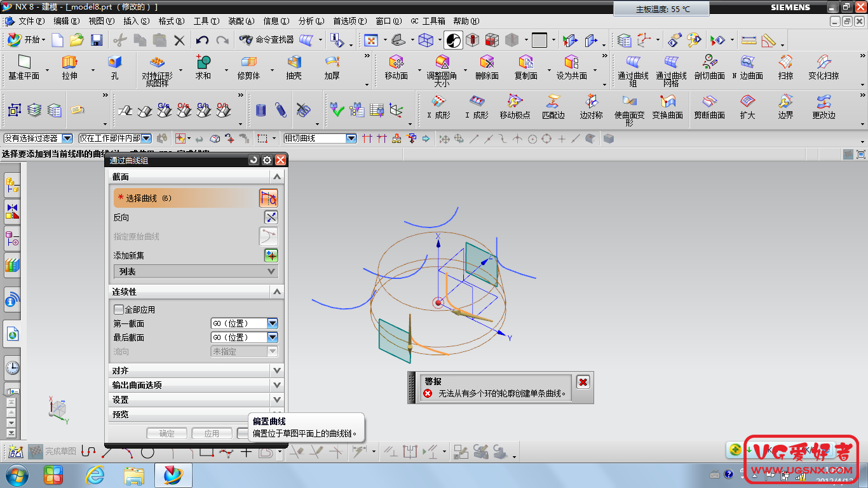Click the 添加新集 add new set icon
The image size is (868, 488).
pos(271,255)
